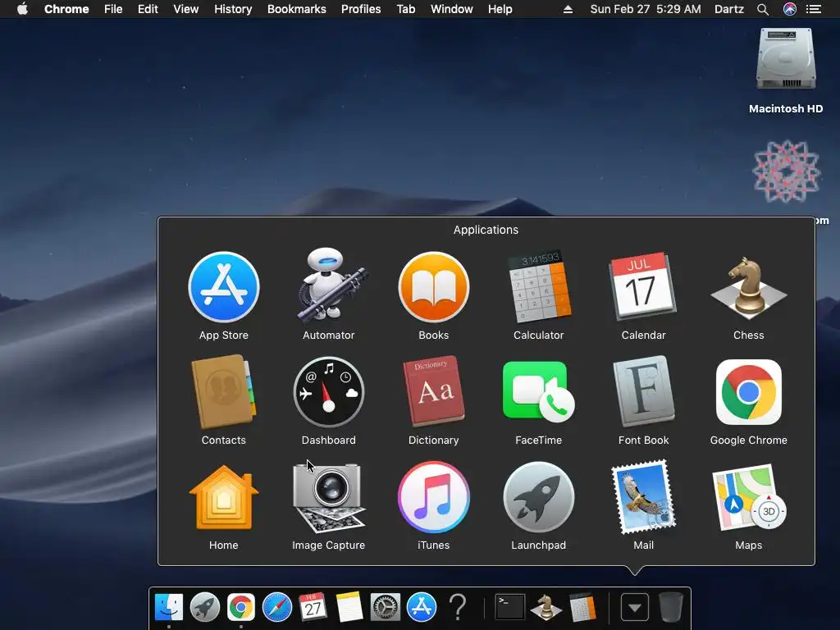Open Calendar in Applications stack
Image resolution: width=840 pixels, height=630 pixels.
pos(643,286)
